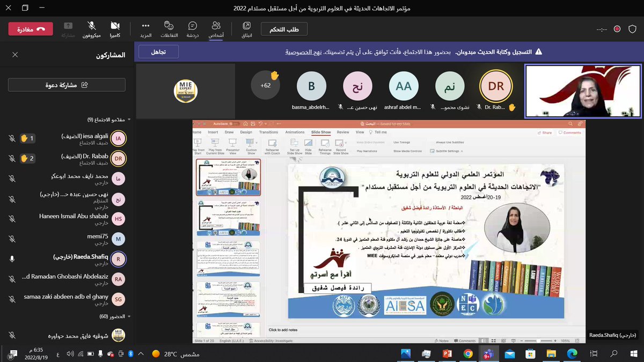Click the taskbar volume speaker icon

pyautogui.click(x=70, y=353)
